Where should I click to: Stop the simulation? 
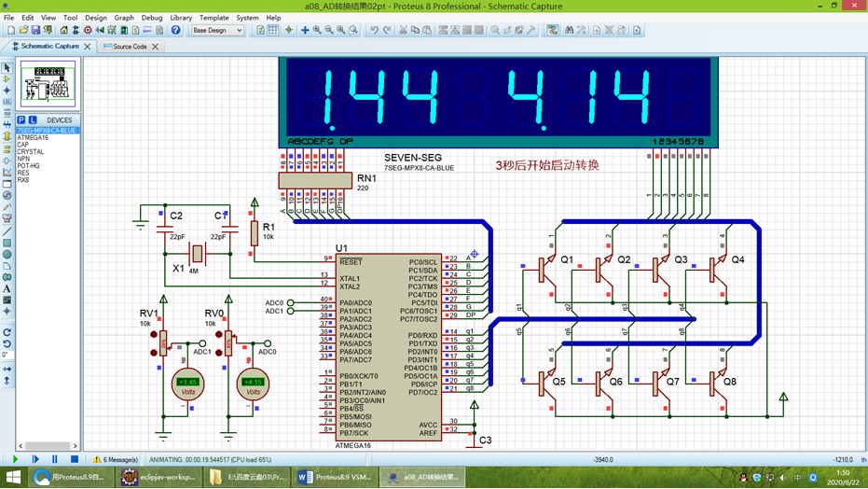pos(75,459)
